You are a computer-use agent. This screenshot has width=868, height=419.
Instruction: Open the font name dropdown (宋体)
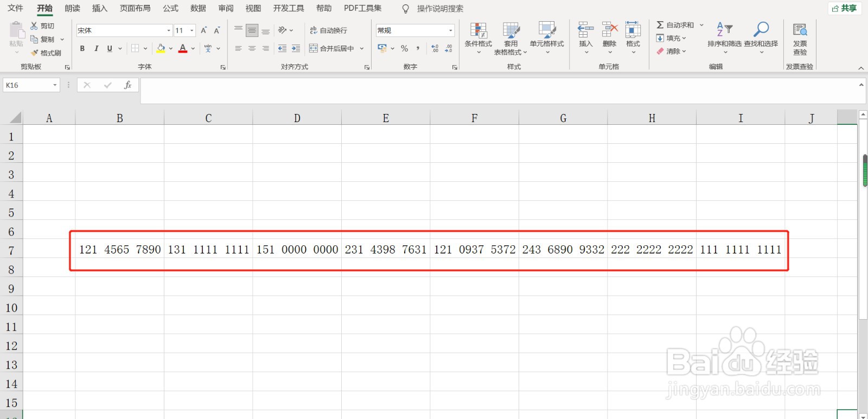coord(169,30)
